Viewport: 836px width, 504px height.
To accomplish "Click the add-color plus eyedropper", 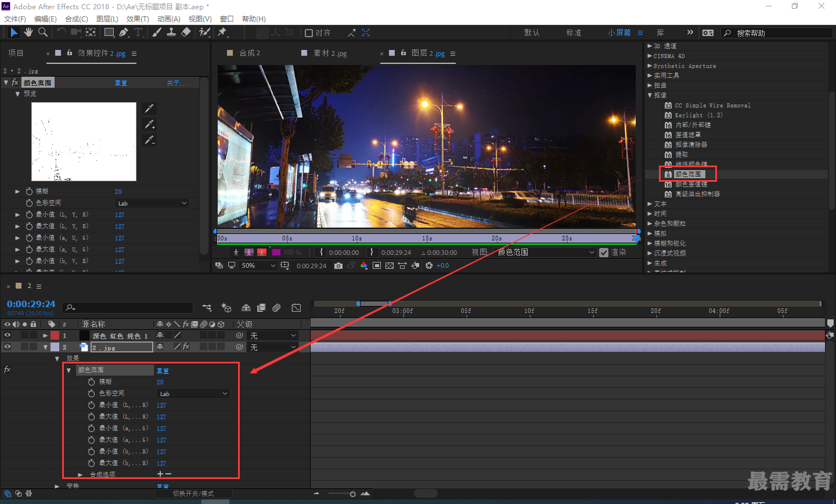I will coord(149,124).
